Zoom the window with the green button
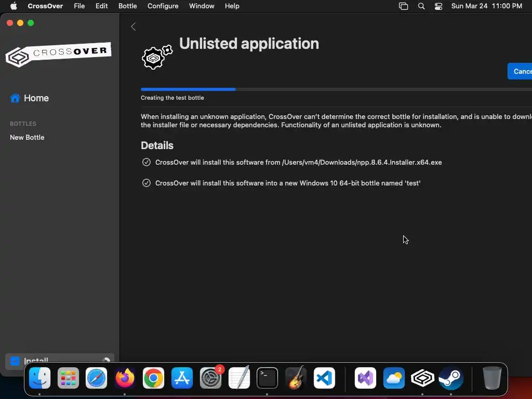 31,23
